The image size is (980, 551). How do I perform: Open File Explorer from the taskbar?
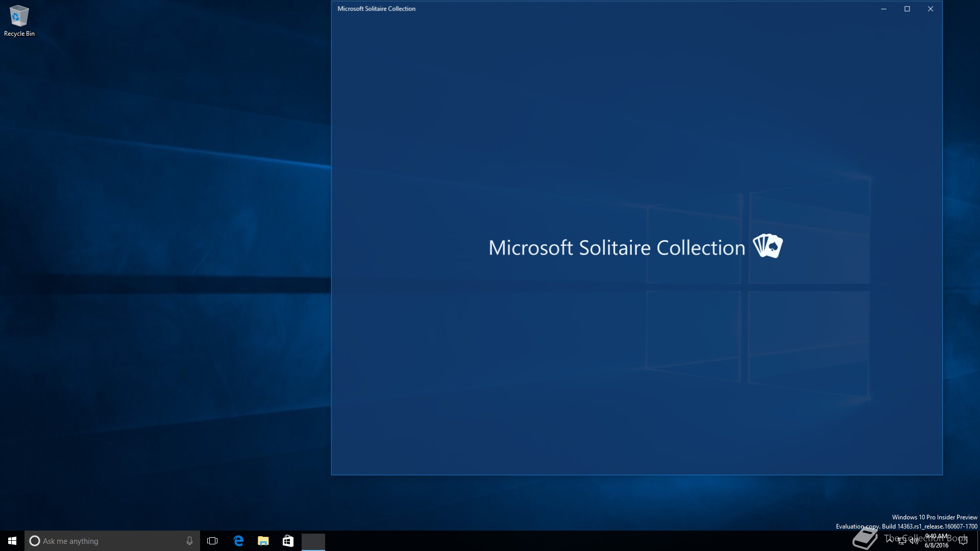tap(263, 541)
